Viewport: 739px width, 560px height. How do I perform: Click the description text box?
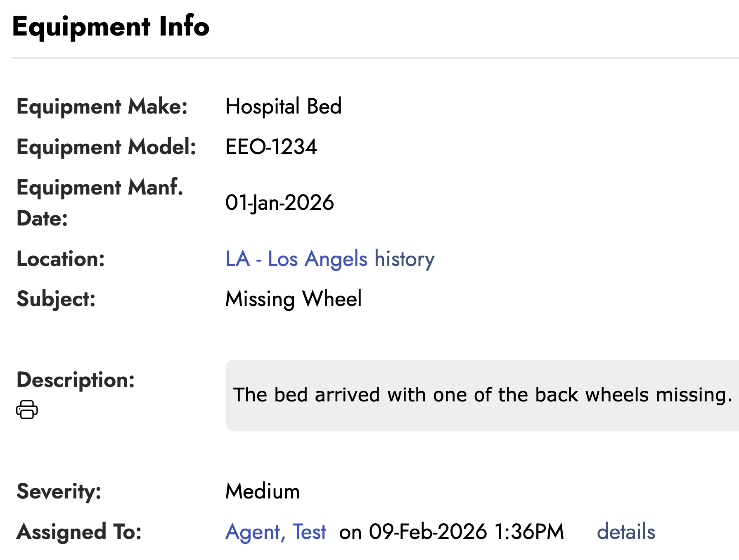482,395
